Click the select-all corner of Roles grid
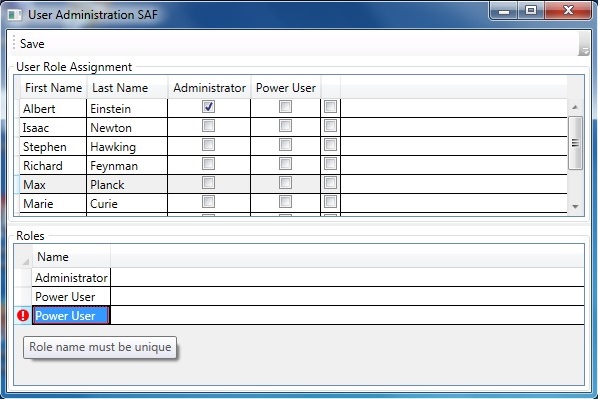Image resolution: width=598 pixels, height=399 pixels. click(x=24, y=257)
